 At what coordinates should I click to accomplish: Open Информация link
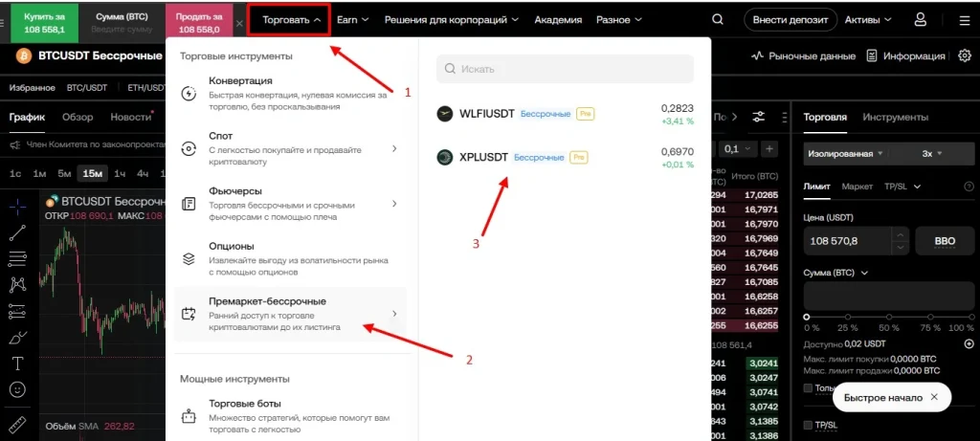[906, 55]
